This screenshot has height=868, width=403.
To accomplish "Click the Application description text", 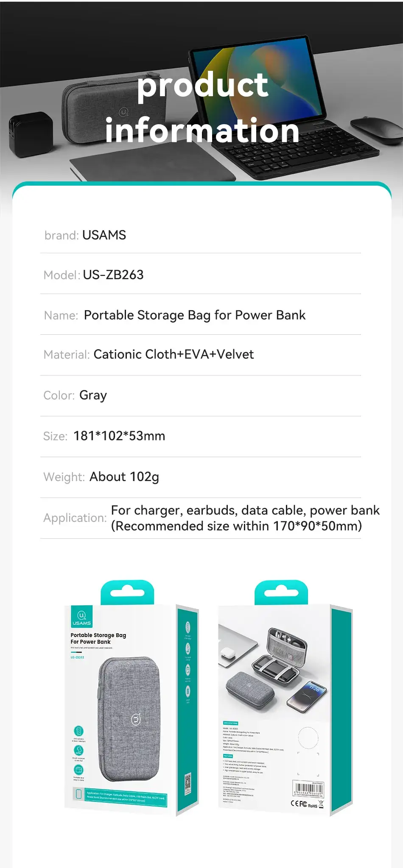I will 245,518.
